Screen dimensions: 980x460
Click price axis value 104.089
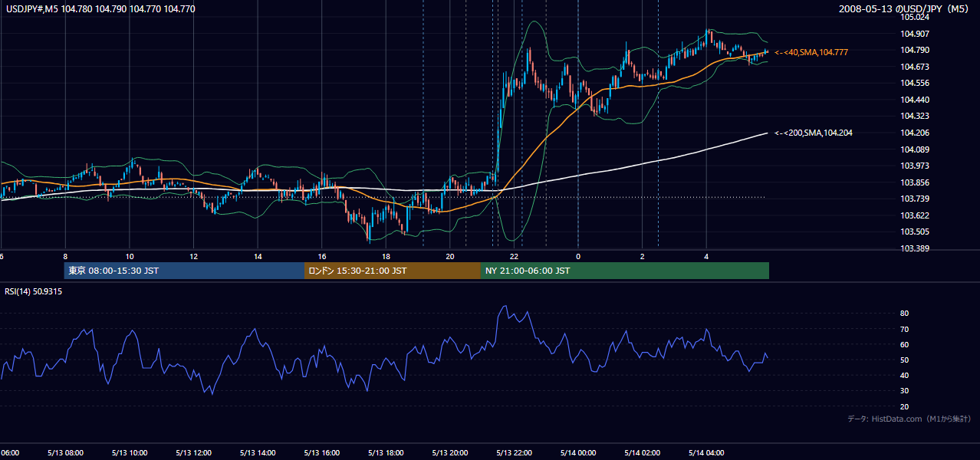(915, 149)
